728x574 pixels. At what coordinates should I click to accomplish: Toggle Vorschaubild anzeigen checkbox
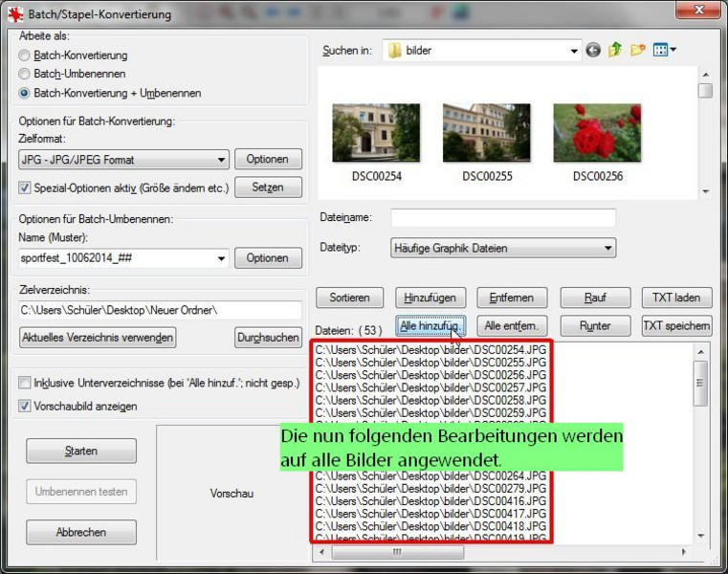click(x=25, y=406)
